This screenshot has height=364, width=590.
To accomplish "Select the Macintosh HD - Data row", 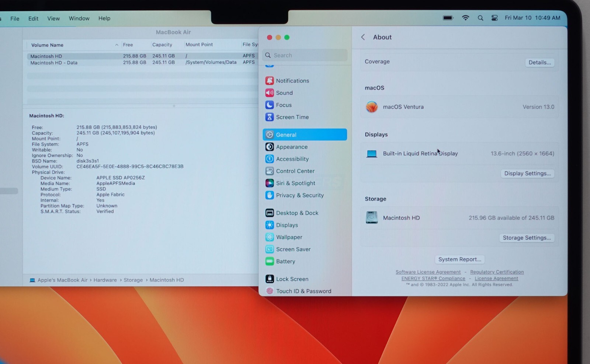I will click(x=142, y=63).
